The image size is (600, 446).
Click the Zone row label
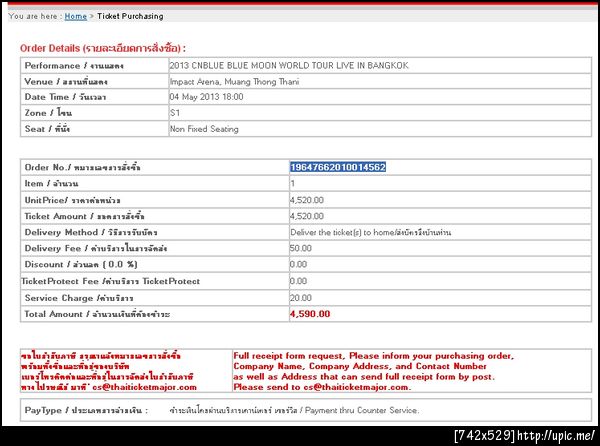(x=48, y=113)
